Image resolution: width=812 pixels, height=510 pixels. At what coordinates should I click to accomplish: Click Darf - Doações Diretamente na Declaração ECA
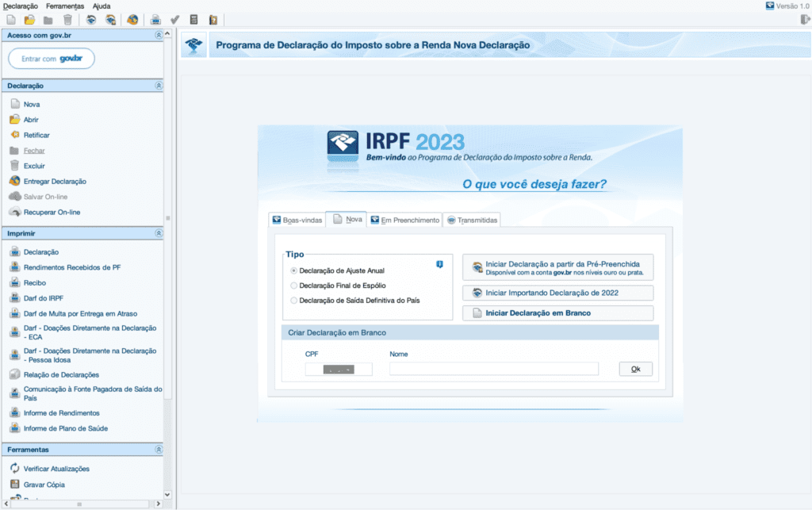tap(90, 332)
